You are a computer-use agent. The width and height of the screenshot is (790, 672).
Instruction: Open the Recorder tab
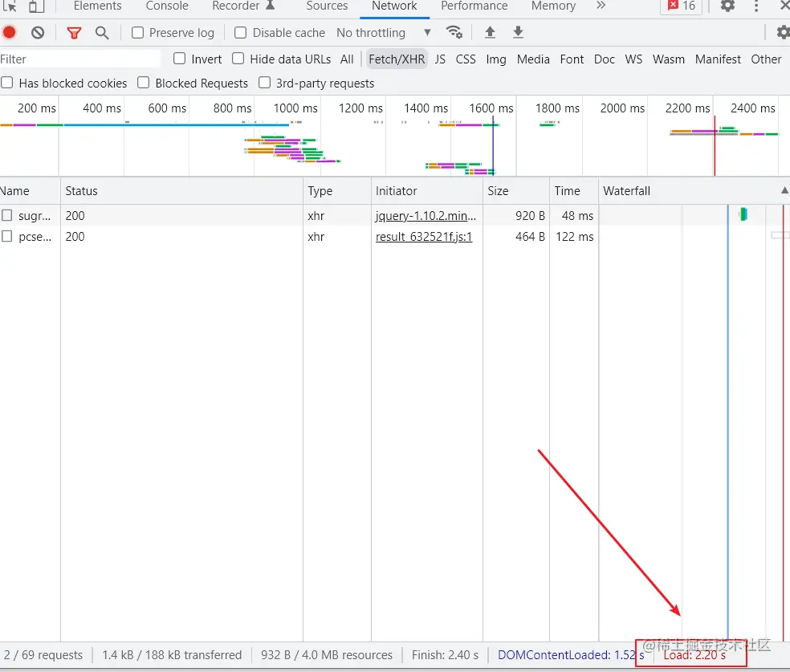point(243,6)
